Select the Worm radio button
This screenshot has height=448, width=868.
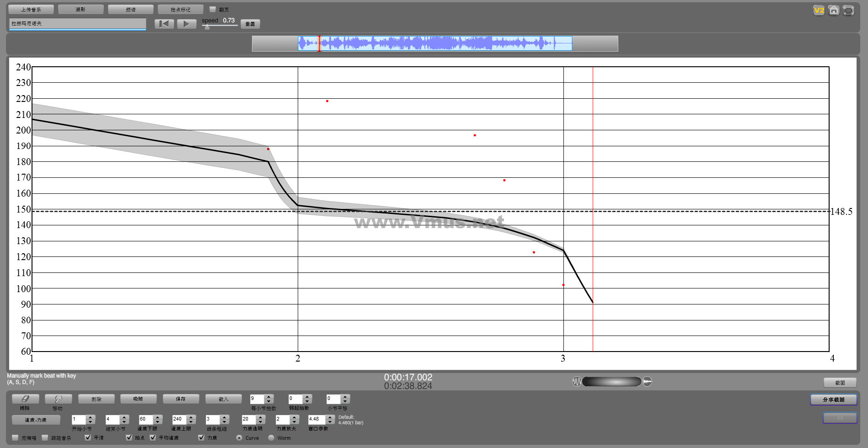(x=271, y=437)
